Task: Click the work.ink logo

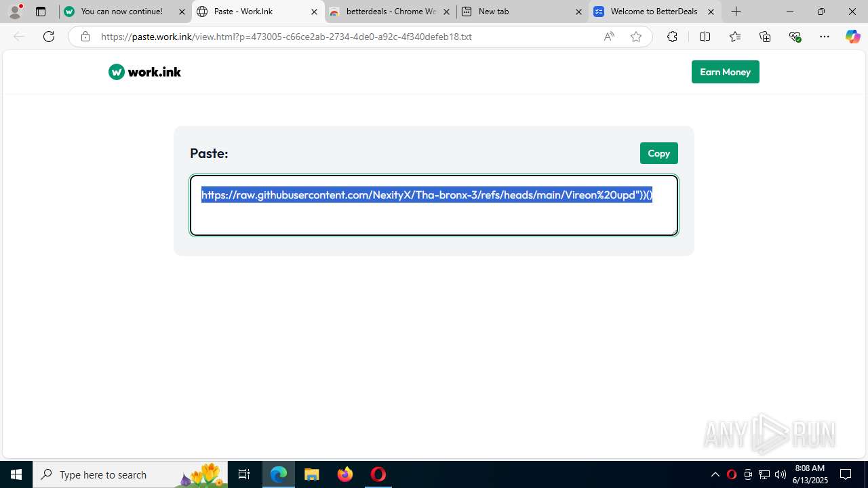Action: point(144,72)
